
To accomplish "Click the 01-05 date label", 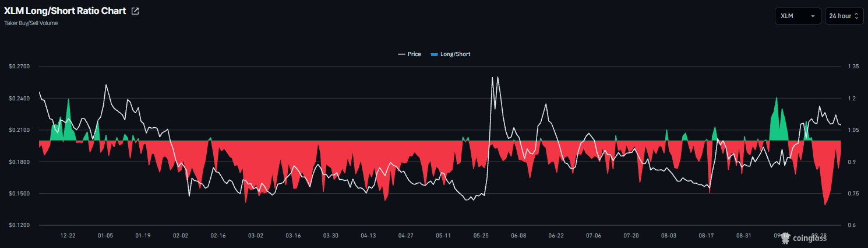I will (105, 236).
